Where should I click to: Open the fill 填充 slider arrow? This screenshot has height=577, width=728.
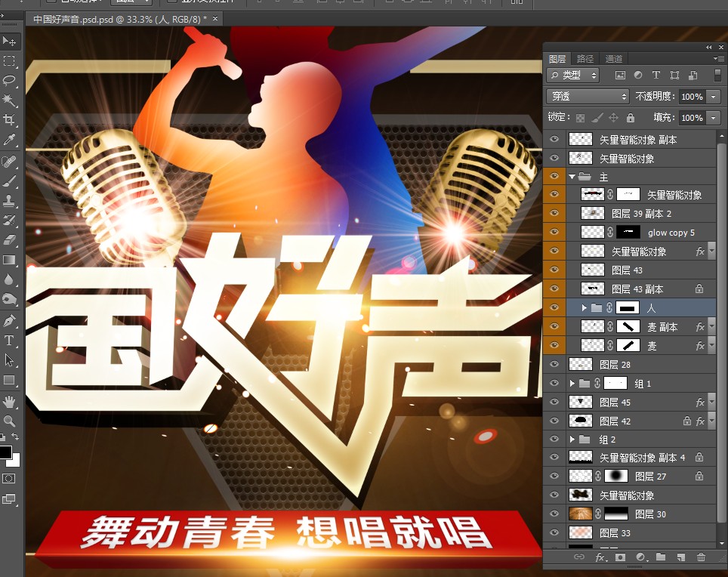(x=714, y=118)
